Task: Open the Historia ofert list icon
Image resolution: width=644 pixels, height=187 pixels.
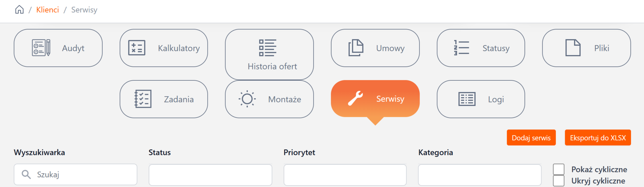Action: pyautogui.click(x=268, y=48)
